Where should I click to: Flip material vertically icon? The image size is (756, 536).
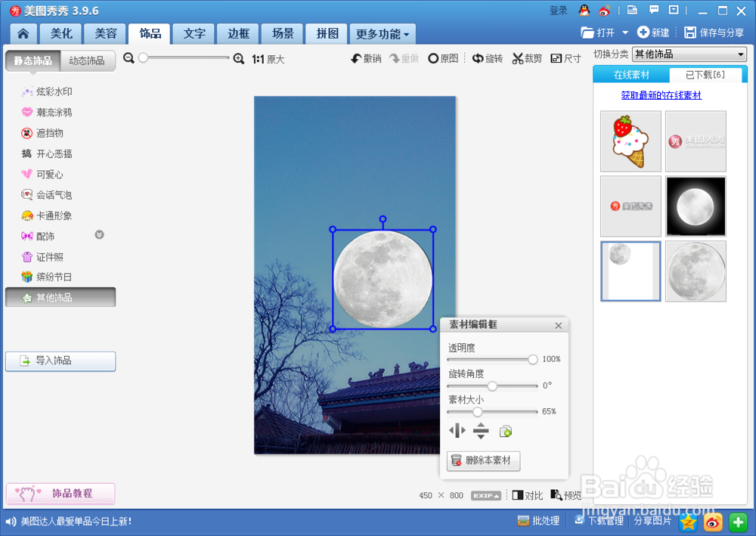click(x=481, y=430)
